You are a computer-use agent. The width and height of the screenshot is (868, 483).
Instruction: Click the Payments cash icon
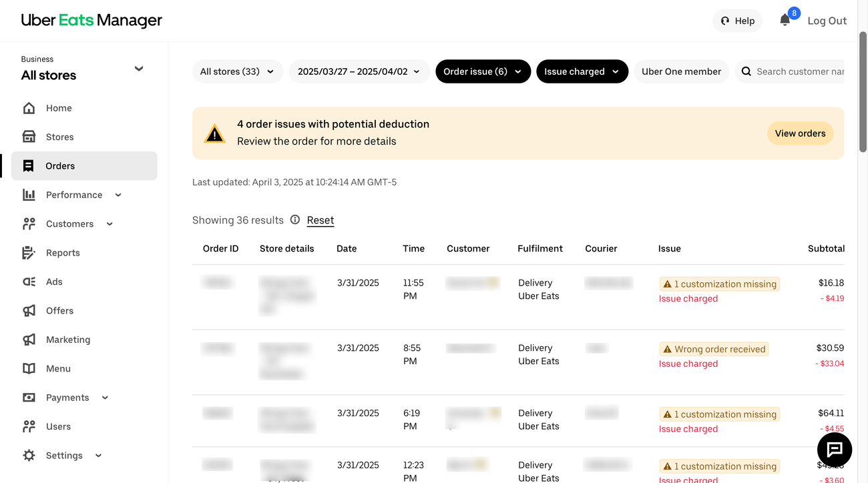coord(29,398)
